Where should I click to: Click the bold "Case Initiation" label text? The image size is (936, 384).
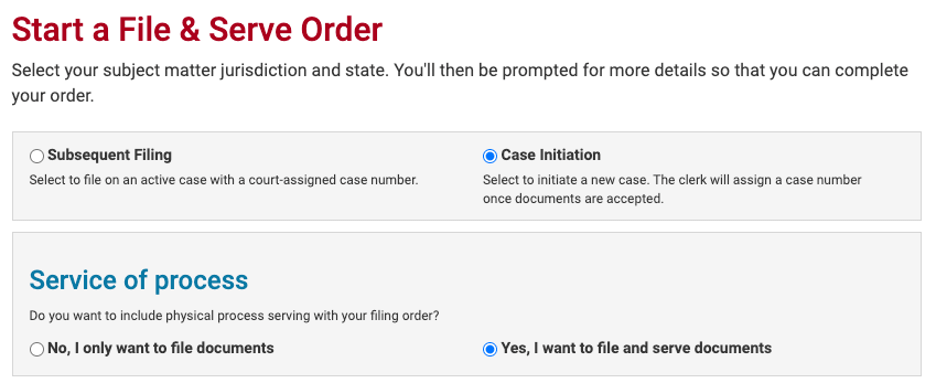tap(551, 155)
